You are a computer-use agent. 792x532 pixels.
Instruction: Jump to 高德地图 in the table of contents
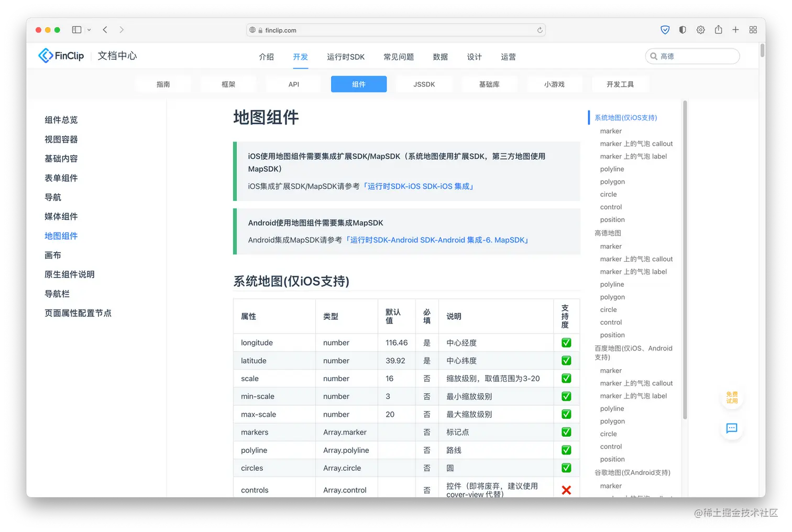608,232
